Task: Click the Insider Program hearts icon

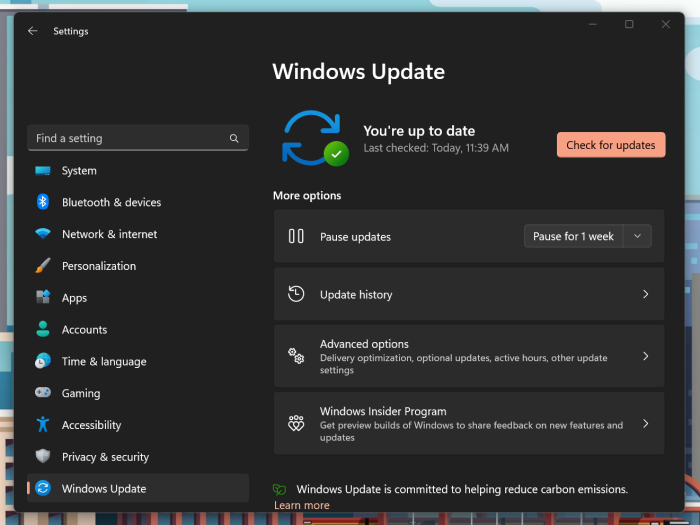Action: (x=296, y=423)
